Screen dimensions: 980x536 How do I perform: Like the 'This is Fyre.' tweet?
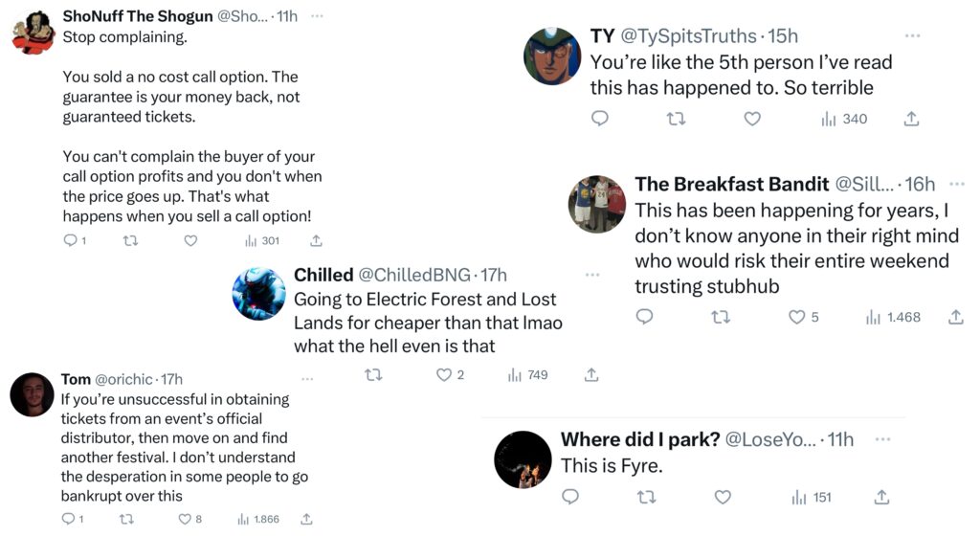tap(724, 498)
